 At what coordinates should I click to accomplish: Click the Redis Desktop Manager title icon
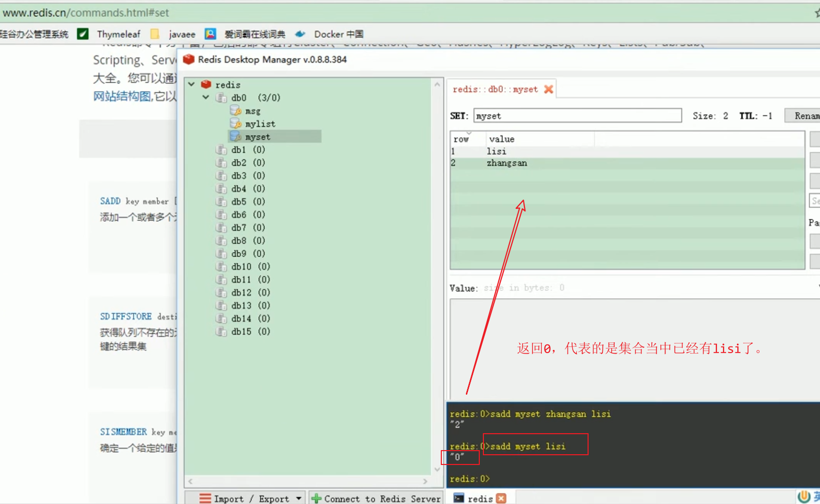(x=189, y=60)
